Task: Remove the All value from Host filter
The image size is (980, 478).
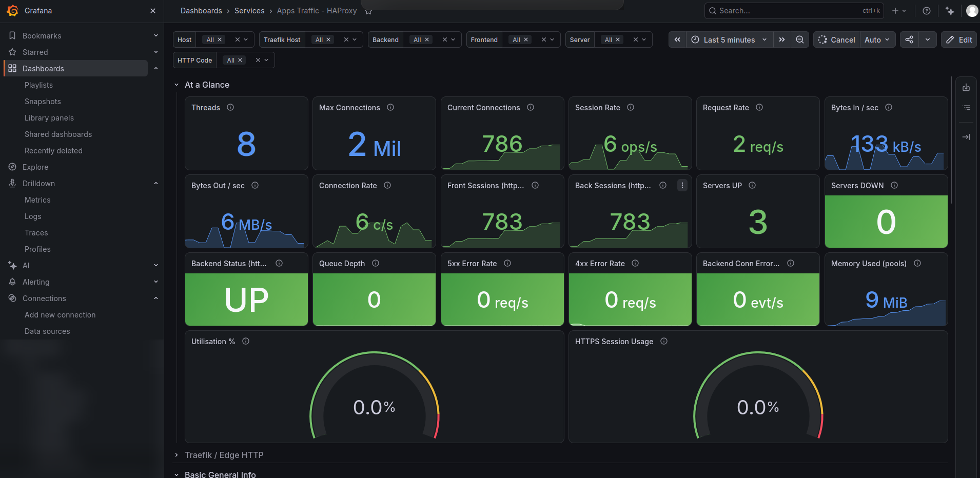Action: coord(220,39)
